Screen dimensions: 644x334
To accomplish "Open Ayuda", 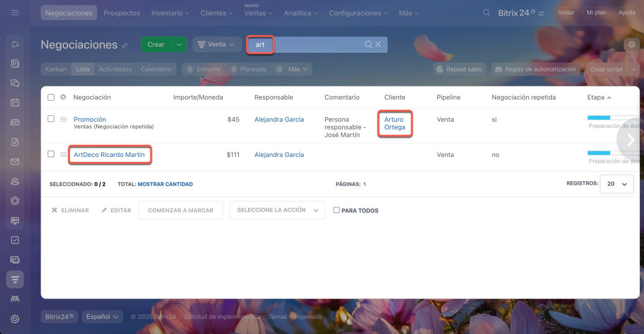I will [x=627, y=13].
